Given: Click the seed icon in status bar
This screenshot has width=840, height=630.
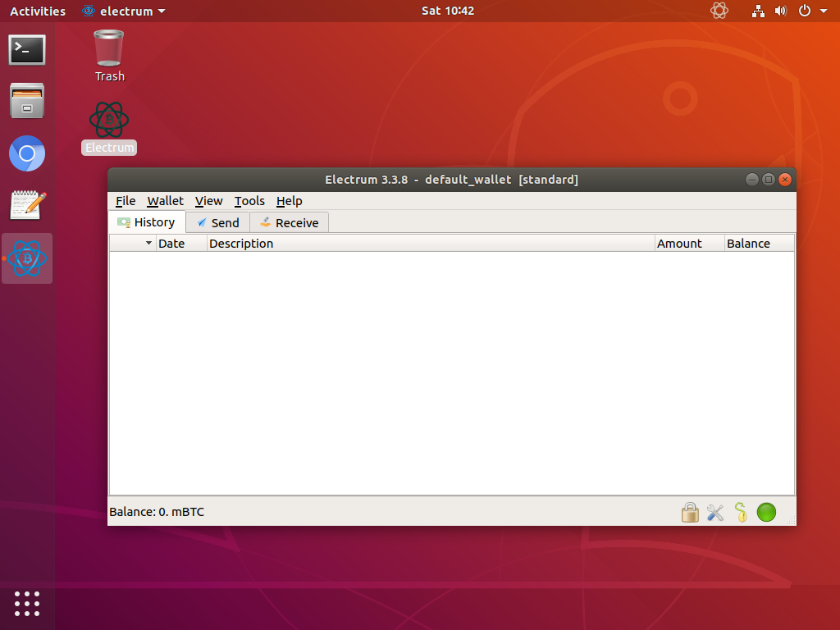Looking at the screenshot, I should tap(741, 512).
